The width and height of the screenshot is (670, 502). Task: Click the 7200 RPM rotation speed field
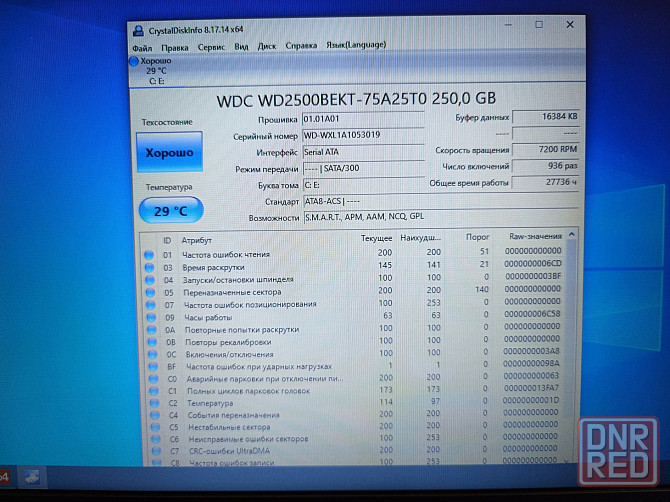point(545,150)
